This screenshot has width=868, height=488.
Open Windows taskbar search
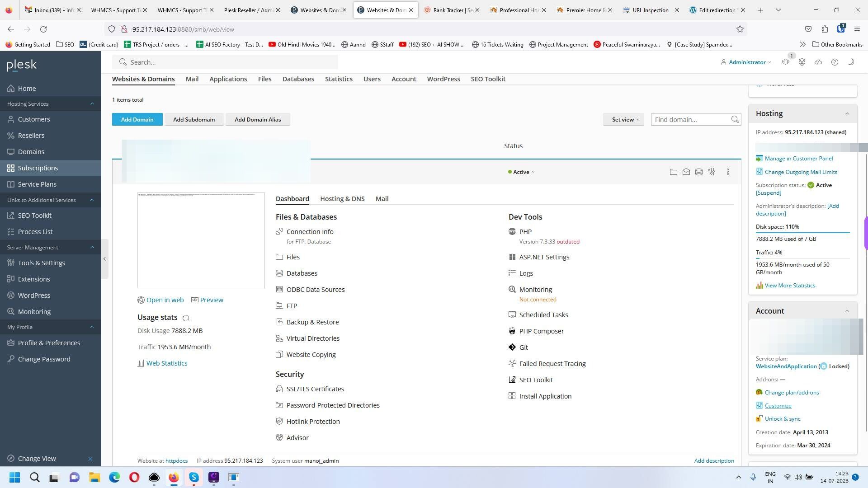[x=34, y=477]
